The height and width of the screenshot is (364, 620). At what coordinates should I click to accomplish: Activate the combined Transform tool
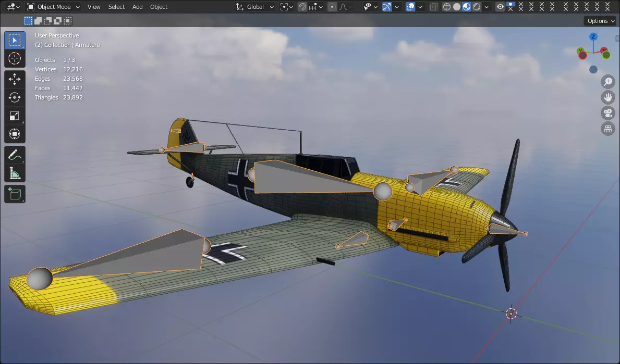[x=15, y=134]
